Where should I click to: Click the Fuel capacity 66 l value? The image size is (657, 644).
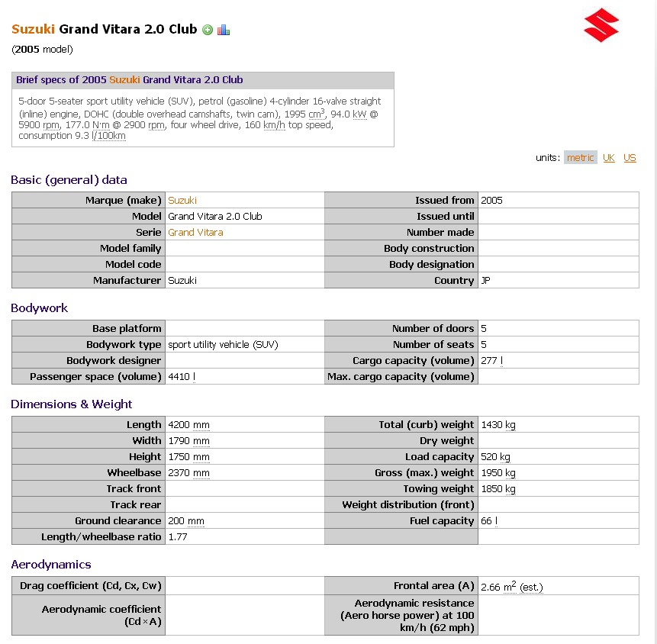pyautogui.click(x=489, y=521)
